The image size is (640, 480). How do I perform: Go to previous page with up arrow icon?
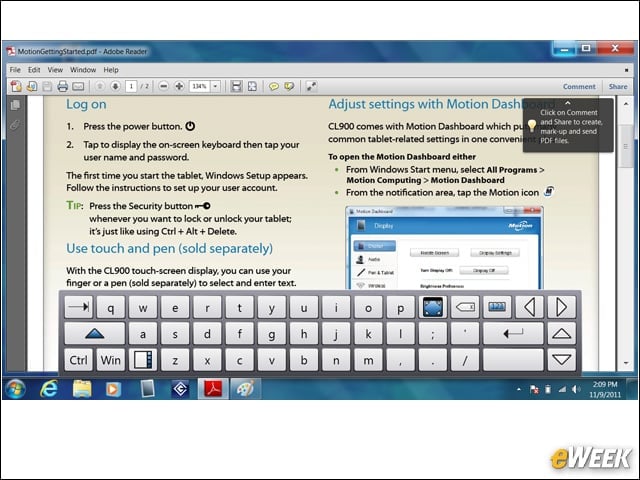coord(100,86)
